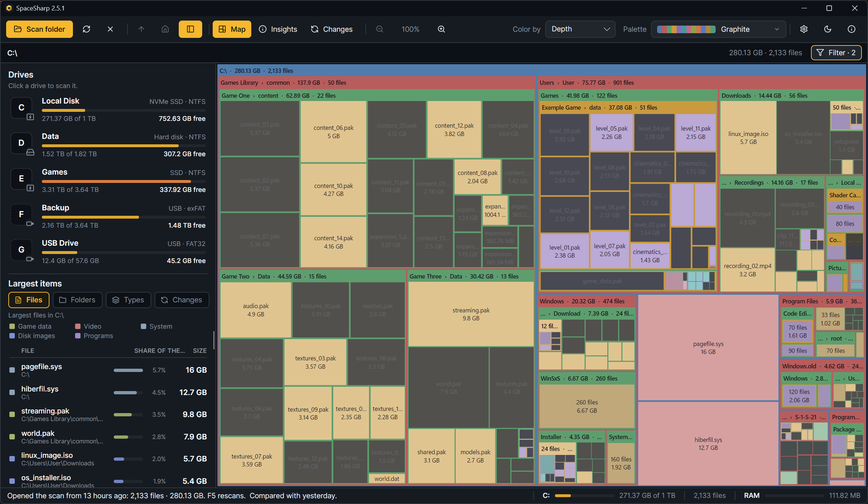Screen dimensions: 868x504
Task: Select drive C icon tile
Action: click(22, 108)
